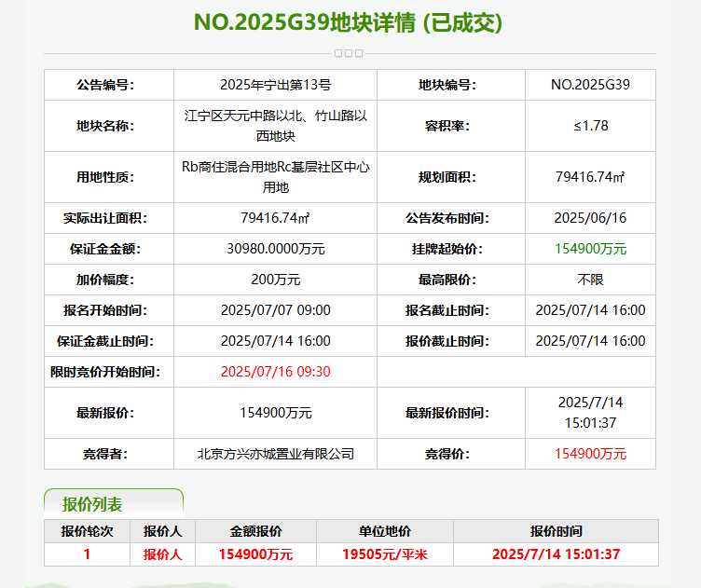Image resolution: width=701 pixels, height=588 pixels.
Task: Click the 挂牌起始价: label
Action: tap(447, 249)
